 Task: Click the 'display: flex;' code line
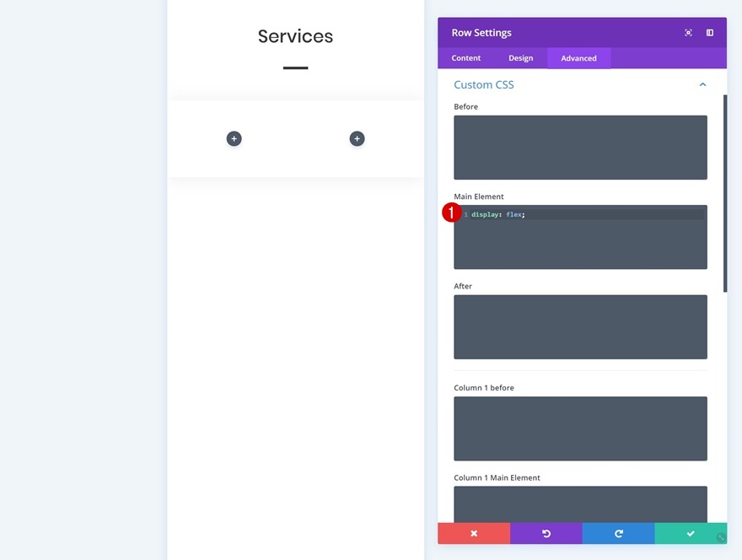[497, 214]
